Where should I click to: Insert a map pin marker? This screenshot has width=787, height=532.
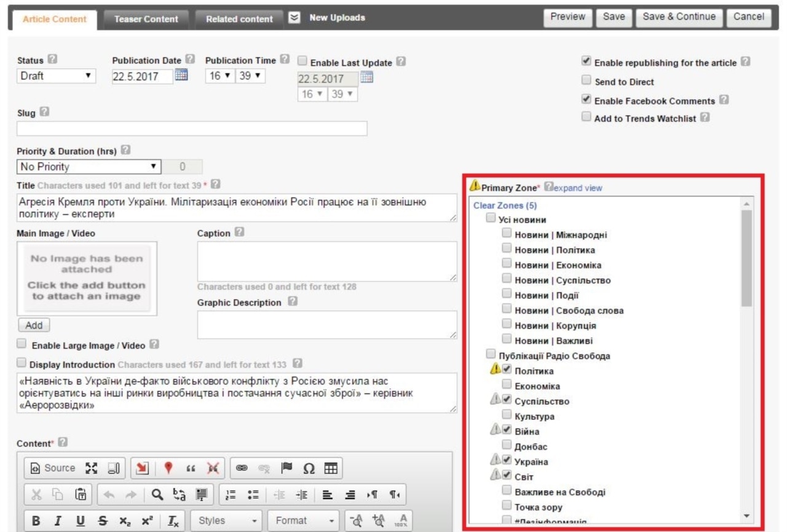[x=168, y=468]
